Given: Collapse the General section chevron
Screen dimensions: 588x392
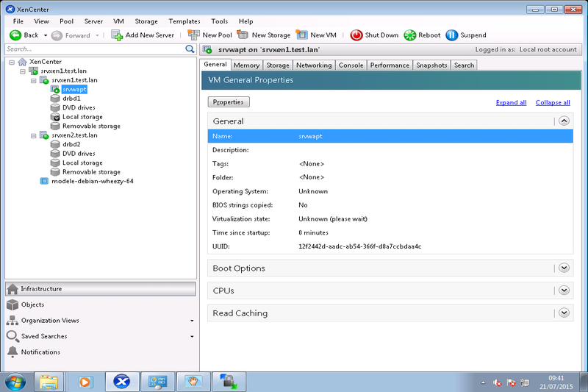Looking at the screenshot, I should (x=564, y=121).
